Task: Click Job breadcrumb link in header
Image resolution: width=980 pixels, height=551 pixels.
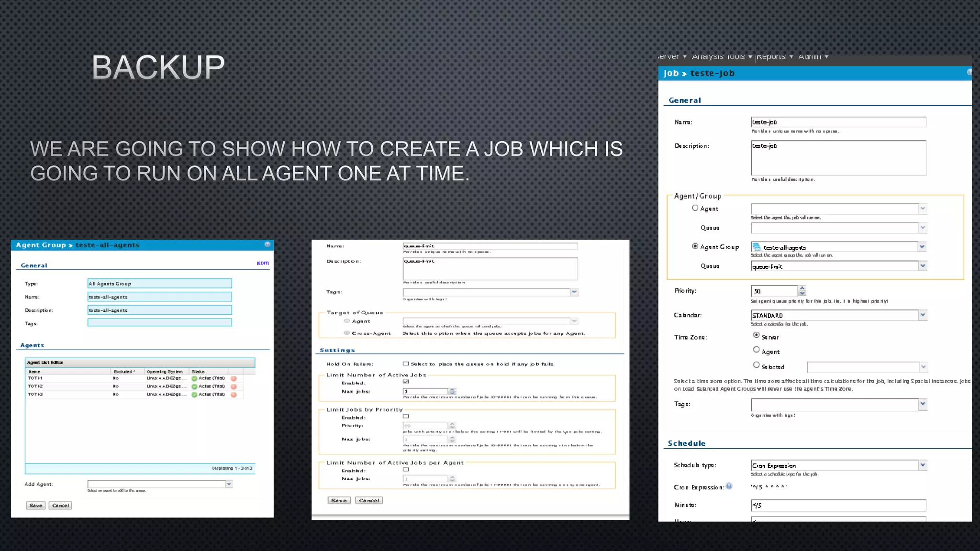Action: tap(671, 73)
